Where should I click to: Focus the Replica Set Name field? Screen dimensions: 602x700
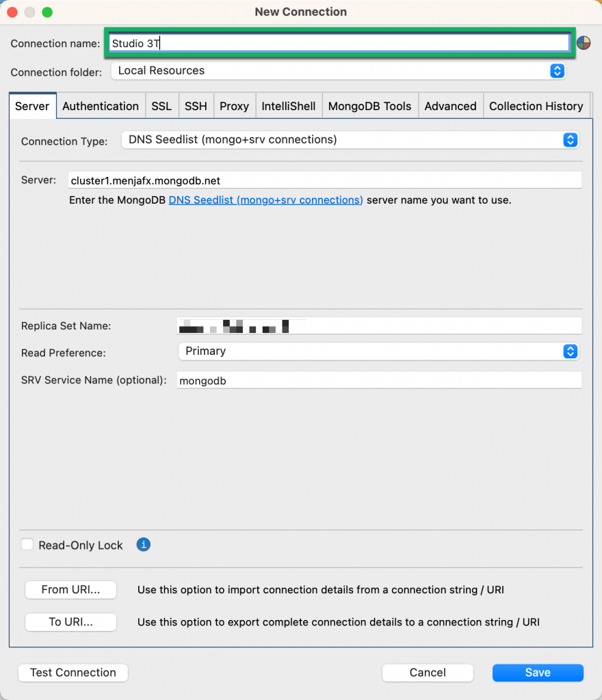pyautogui.click(x=379, y=326)
